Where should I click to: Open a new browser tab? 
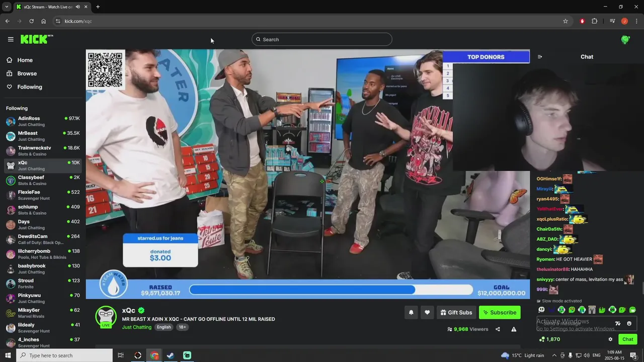click(x=98, y=7)
